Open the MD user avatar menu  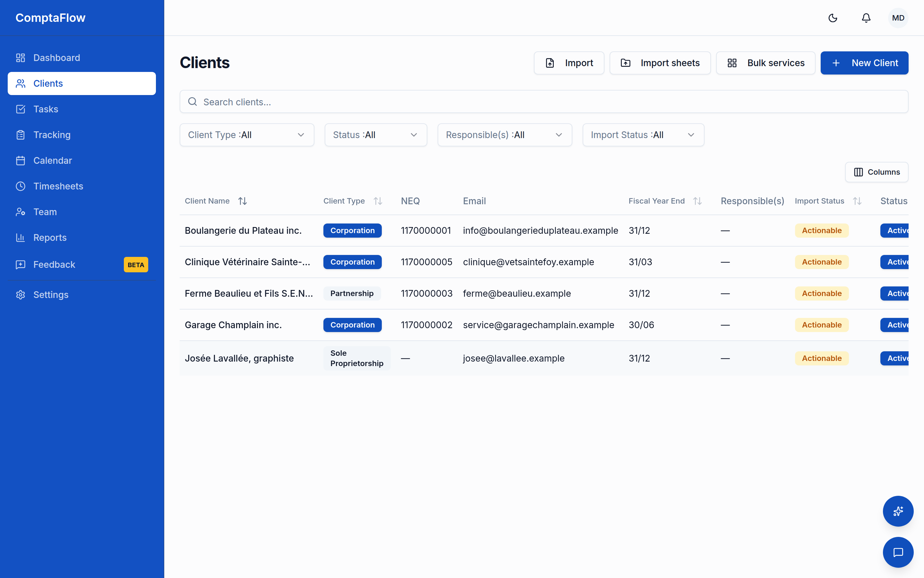coord(898,18)
